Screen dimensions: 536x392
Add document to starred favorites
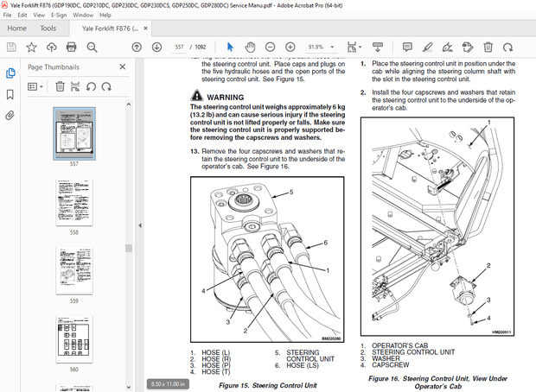(31, 47)
